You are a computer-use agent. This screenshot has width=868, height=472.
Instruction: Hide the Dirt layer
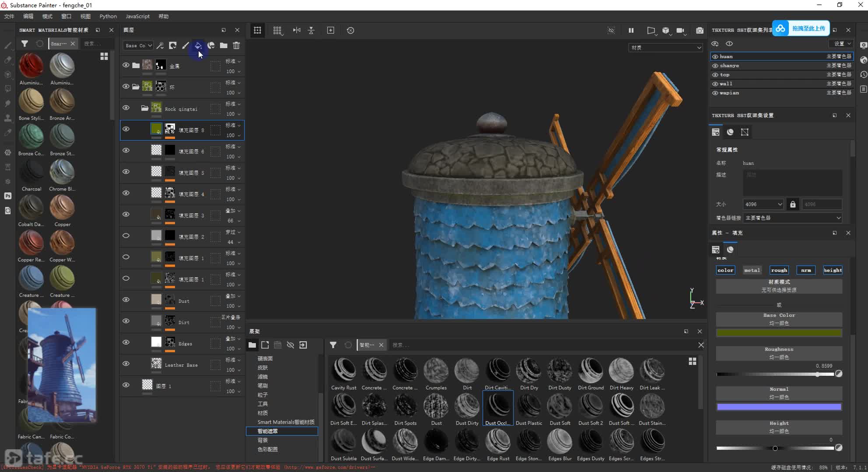tap(126, 321)
